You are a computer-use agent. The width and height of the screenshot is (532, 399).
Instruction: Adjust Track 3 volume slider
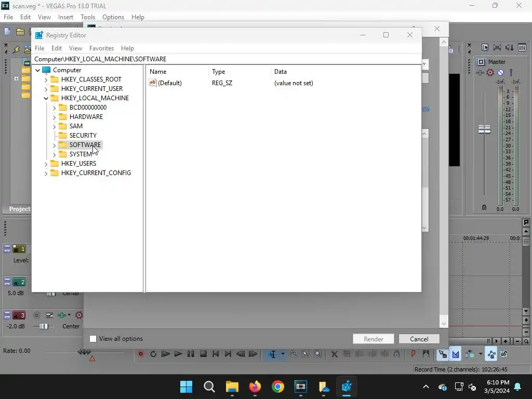pyautogui.click(x=44, y=326)
